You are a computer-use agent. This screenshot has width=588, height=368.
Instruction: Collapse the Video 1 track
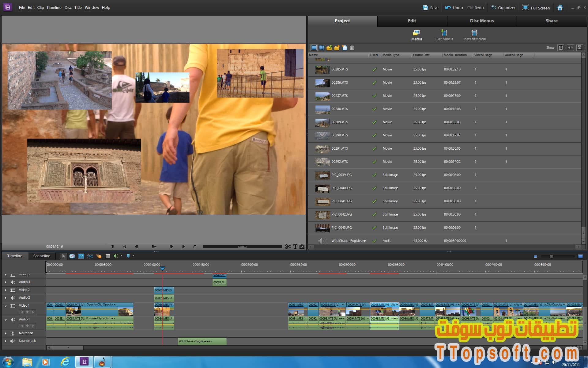[6, 306]
